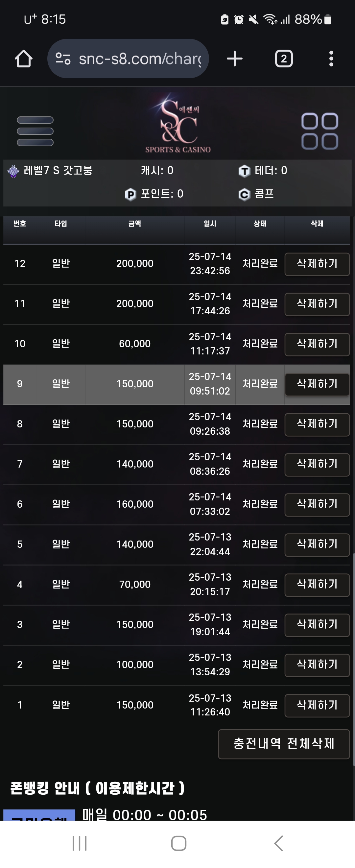The image size is (355, 868).
Task: Delete charge record number 12
Action: tap(317, 264)
